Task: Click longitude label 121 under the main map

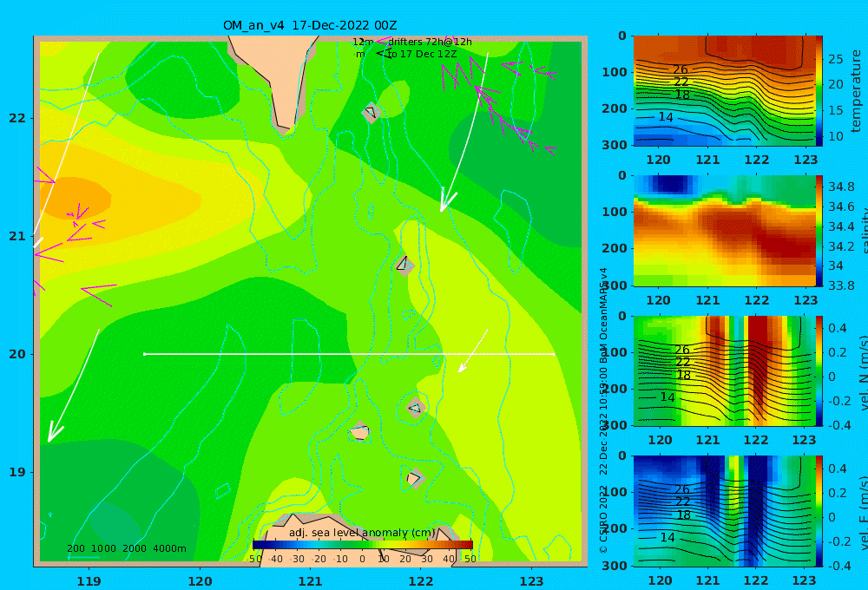Action: pyautogui.click(x=311, y=581)
